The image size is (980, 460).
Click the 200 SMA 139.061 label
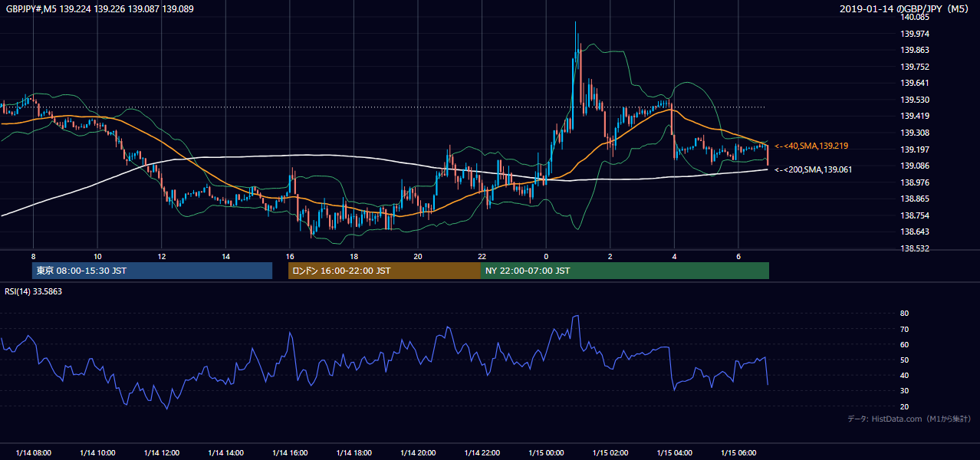pyautogui.click(x=813, y=169)
